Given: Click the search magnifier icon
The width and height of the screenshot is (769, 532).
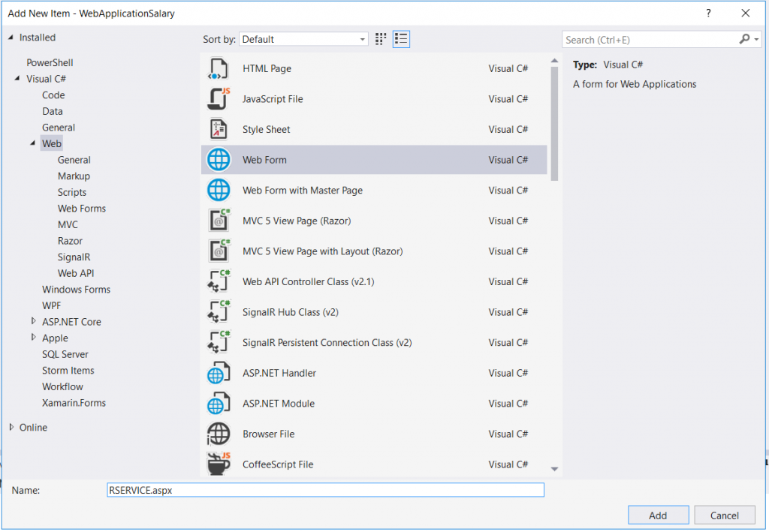Looking at the screenshot, I should tap(744, 39).
